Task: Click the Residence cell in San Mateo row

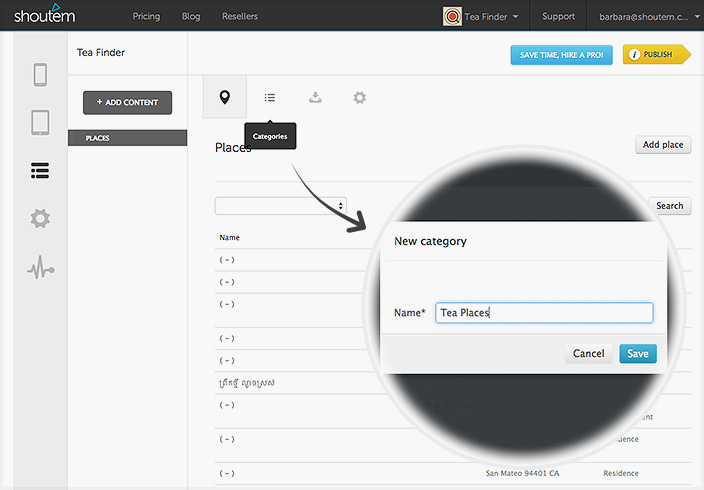Action: click(x=621, y=473)
